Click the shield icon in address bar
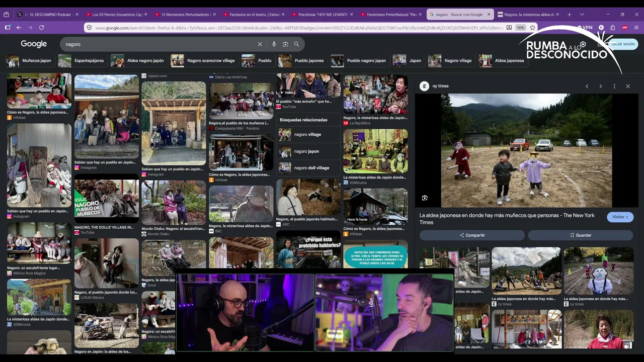This screenshot has height=362, width=644. point(90,28)
